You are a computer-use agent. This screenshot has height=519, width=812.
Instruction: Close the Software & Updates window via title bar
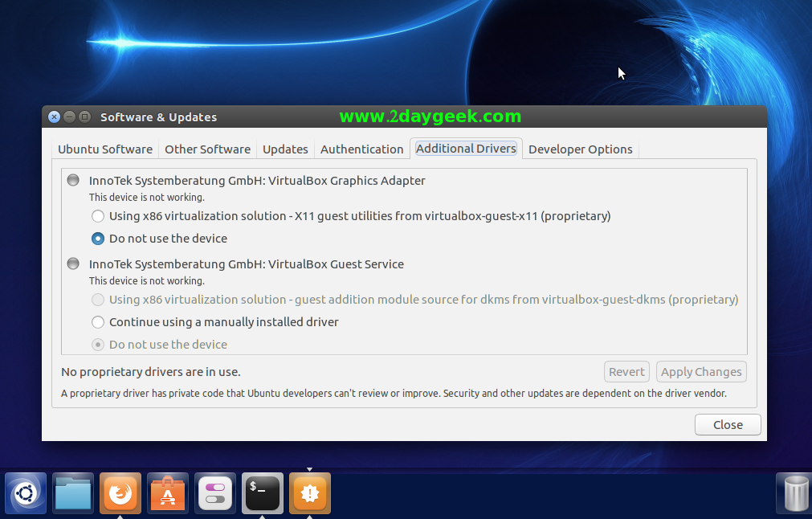click(x=54, y=117)
